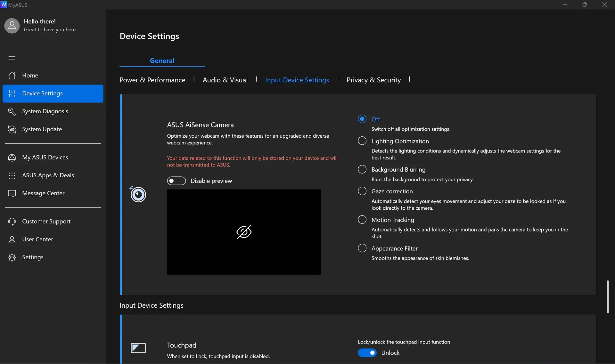Screen dimensions: 615x364
Task: Click the Customer Support headset icon
Action: [12, 222]
